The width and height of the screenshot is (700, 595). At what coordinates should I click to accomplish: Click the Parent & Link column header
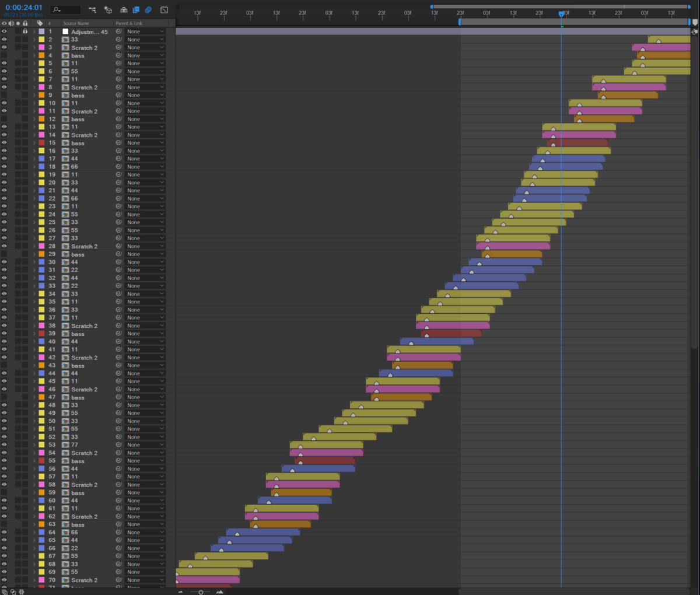click(x=129, y=23)
